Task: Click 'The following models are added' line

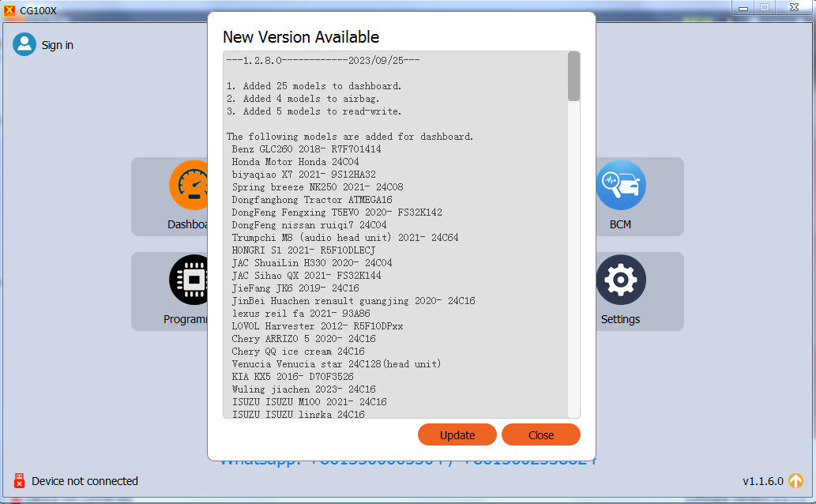Action: click(x=350, y=137)
